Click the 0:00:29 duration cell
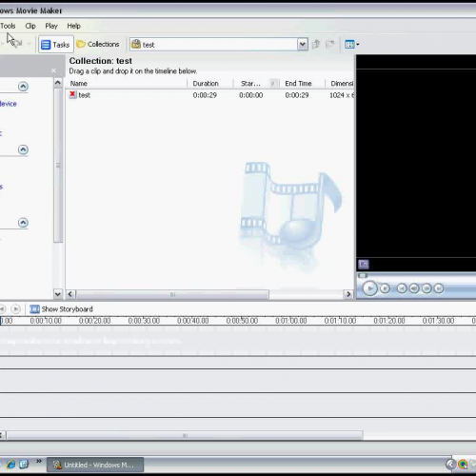 click(205, 95)
